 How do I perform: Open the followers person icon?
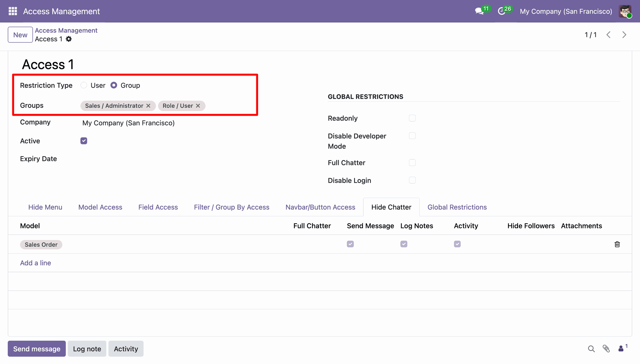tap(621, 349)
